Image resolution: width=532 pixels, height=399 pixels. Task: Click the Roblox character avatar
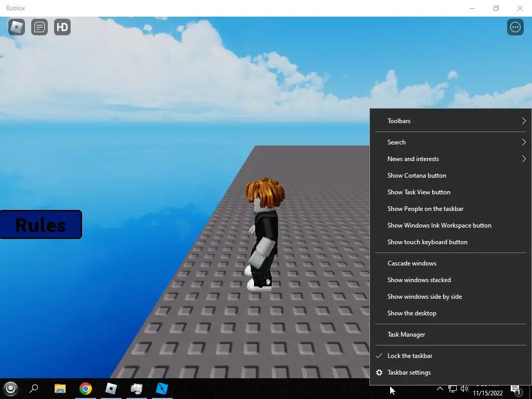click(264, 234)
